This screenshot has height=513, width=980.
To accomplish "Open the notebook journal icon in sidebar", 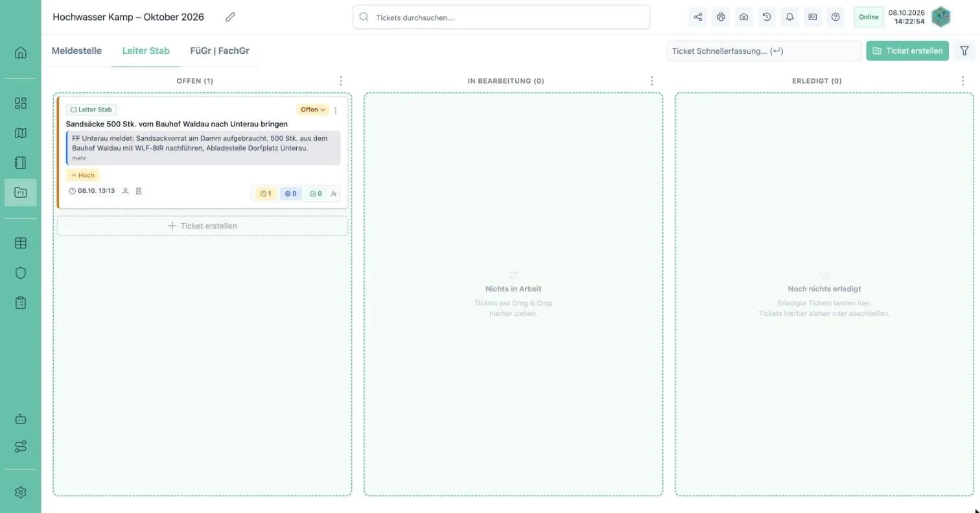I will pyautogui.click(x=21, y=163).
